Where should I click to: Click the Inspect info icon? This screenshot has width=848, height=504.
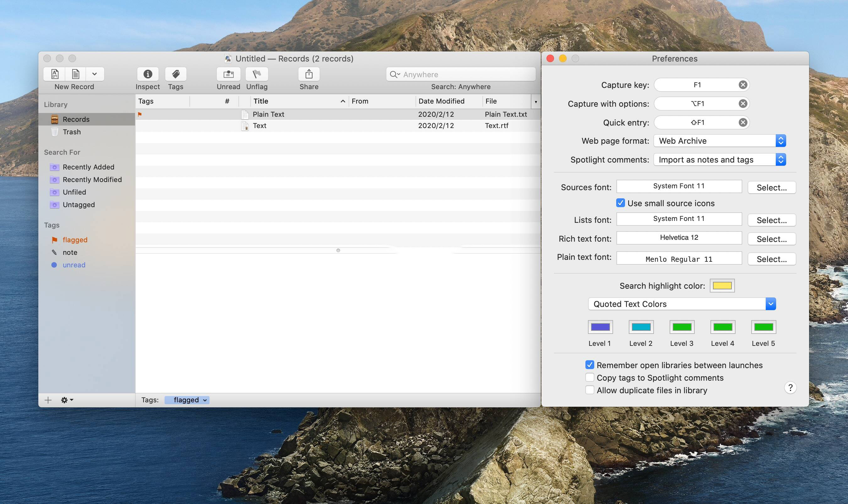(x=148, y=74)
